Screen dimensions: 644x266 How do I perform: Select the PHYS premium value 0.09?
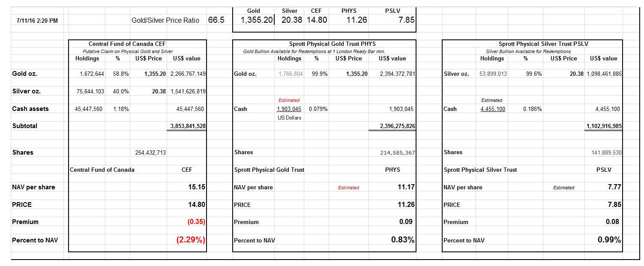[x=406, y=222]
